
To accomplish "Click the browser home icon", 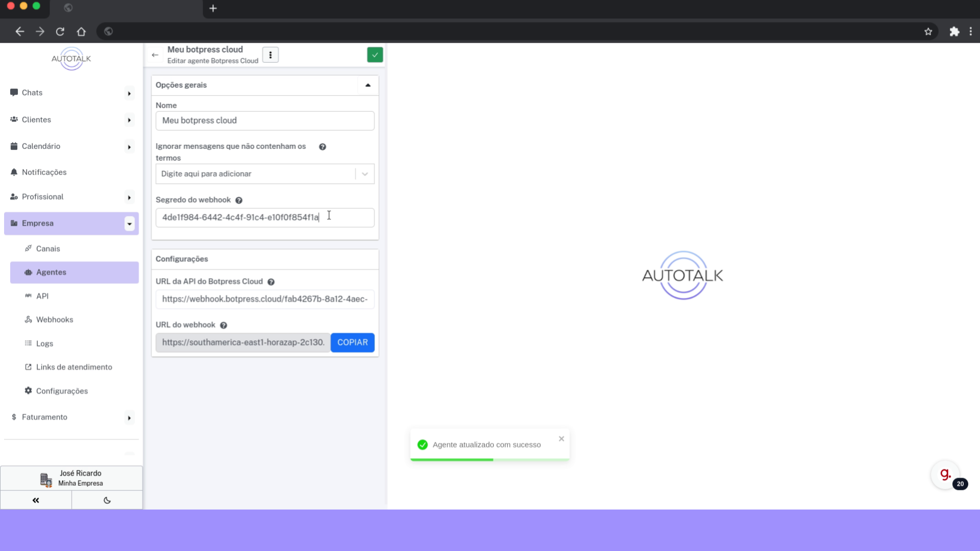I will point(81,32).
